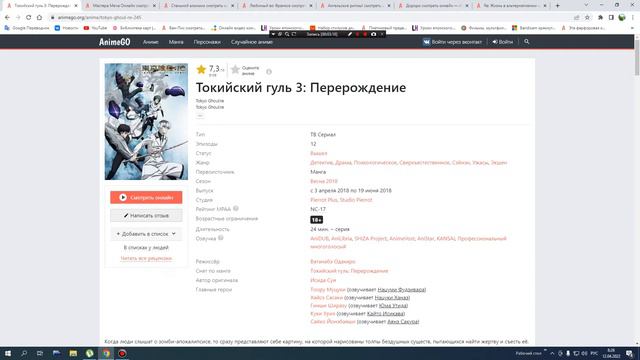
Task: Stop recording with the red recorder button
Action: pyautogui.click(x=365, y=34)
